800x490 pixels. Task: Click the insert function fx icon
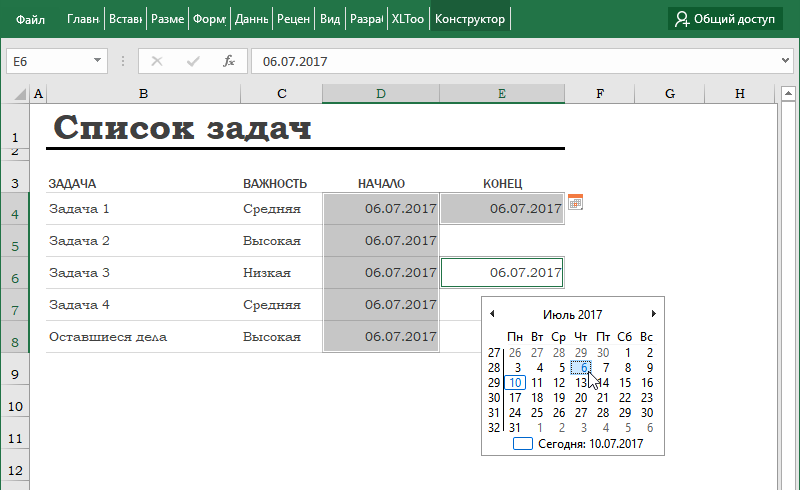click(228, 61)
